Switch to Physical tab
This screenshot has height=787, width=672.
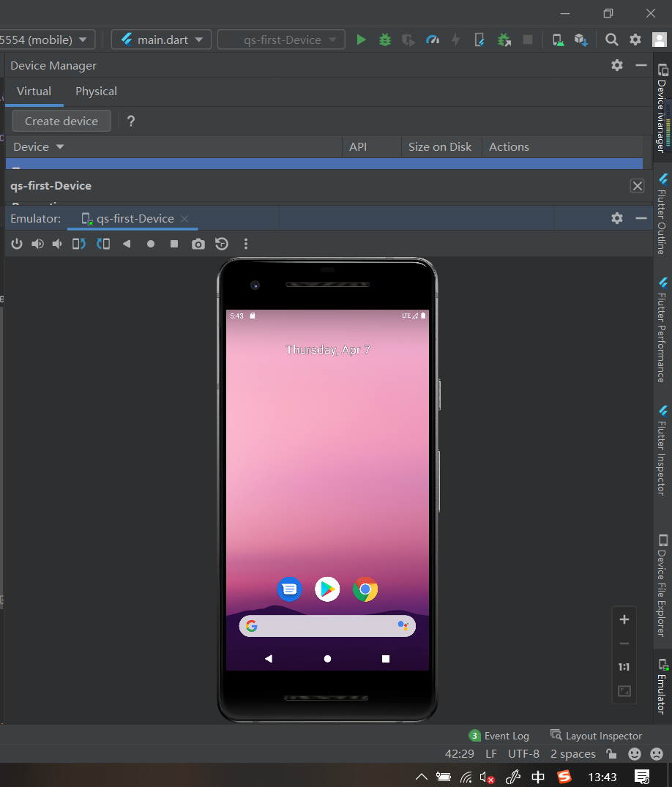(x=97, y=92)
